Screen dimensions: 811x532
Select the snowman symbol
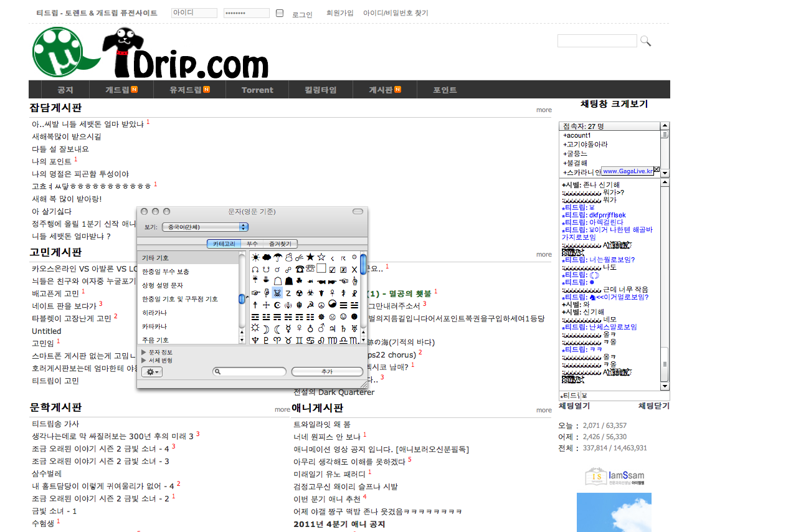(288, 257)
